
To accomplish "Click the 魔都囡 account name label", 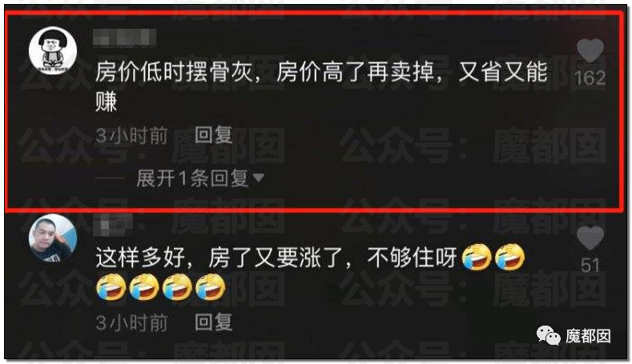I will (588, 336).
